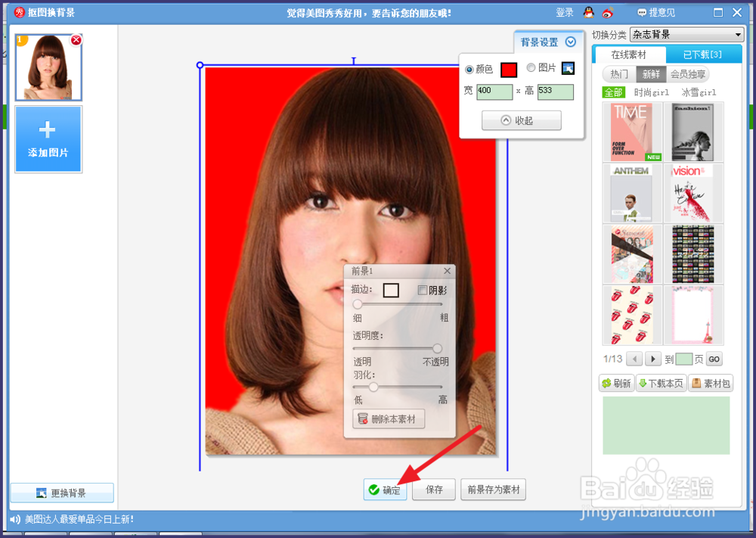Click the rotation handle atop the canvas frame

pyautogui.click(x=354, y=61)
